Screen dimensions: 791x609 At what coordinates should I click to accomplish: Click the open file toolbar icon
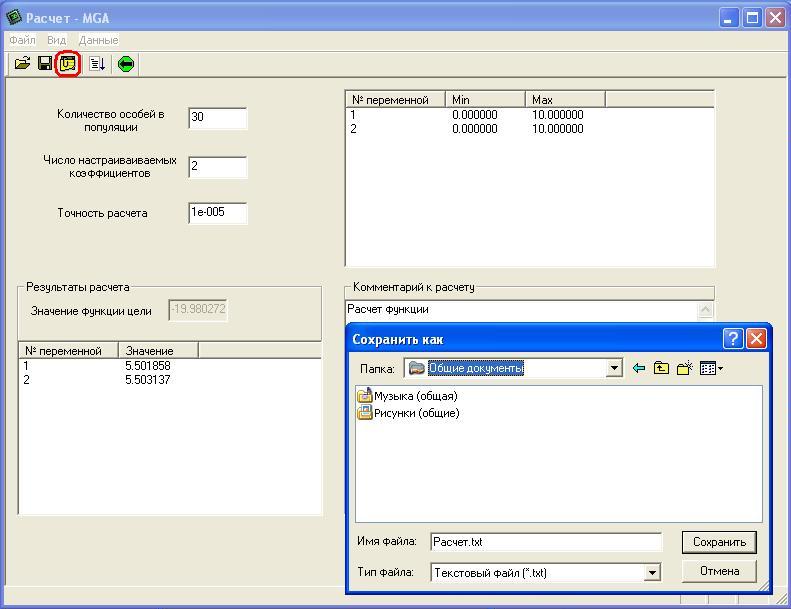point(22,64)
